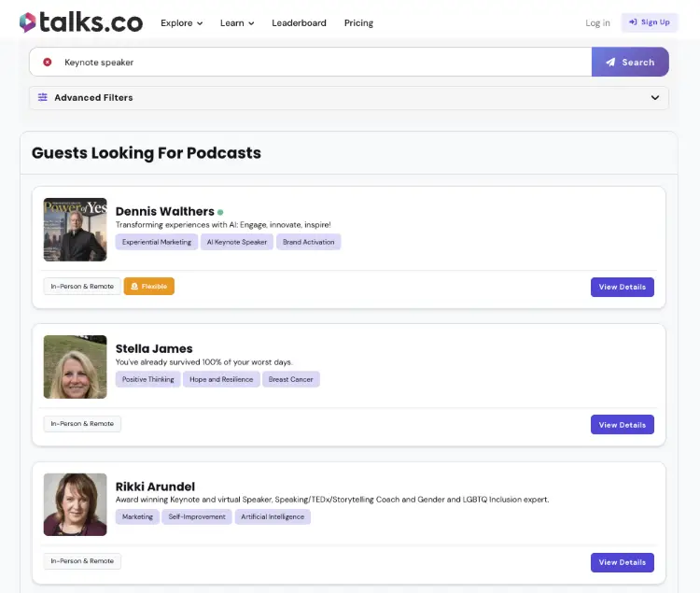The width and height of the screenshot is (700, 593).
Task: Click In-Person & Remote badge for Stella James
Action: coord(82,424)
